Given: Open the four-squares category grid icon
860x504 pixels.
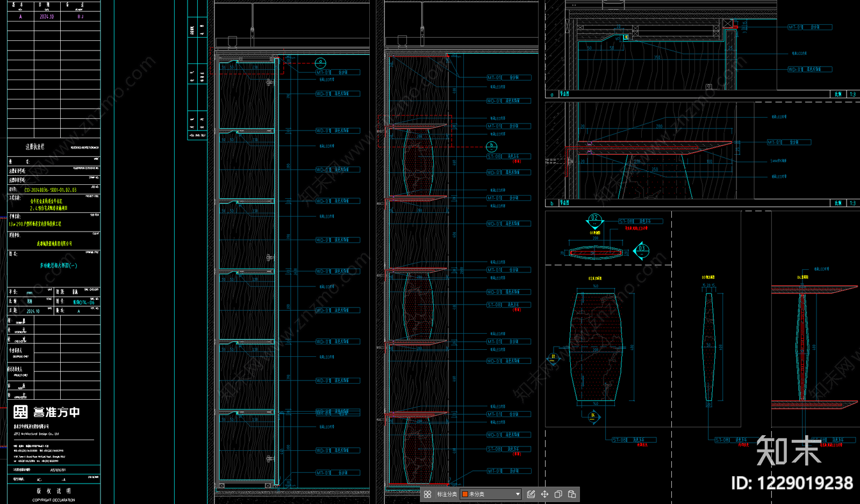Looking at the screenshot, I should coord(427,494).
